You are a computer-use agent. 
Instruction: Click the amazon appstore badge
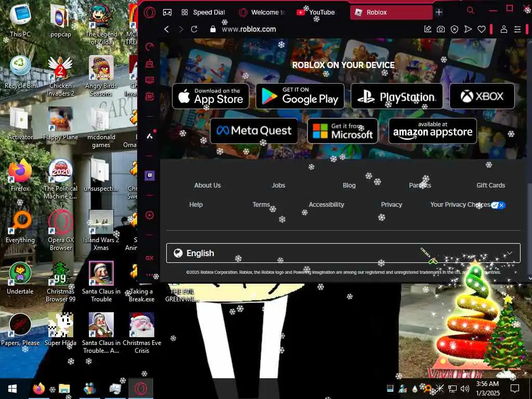point(433,130)
